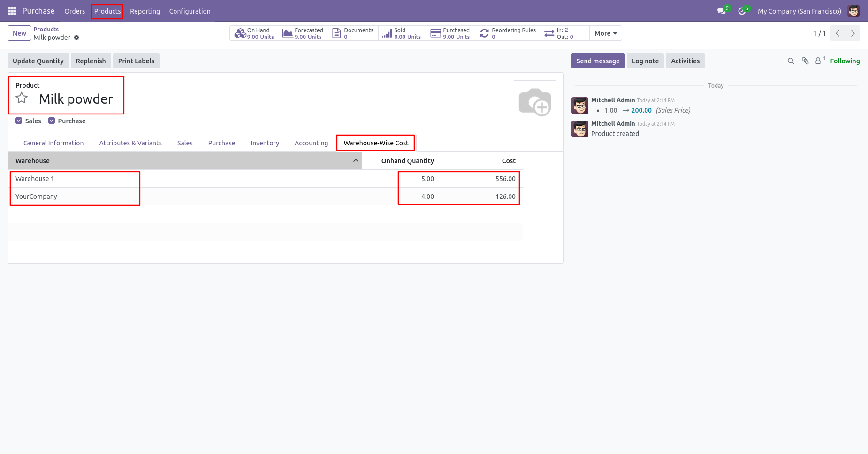Click Following link

pyautogui.click(x=845, y=61)
